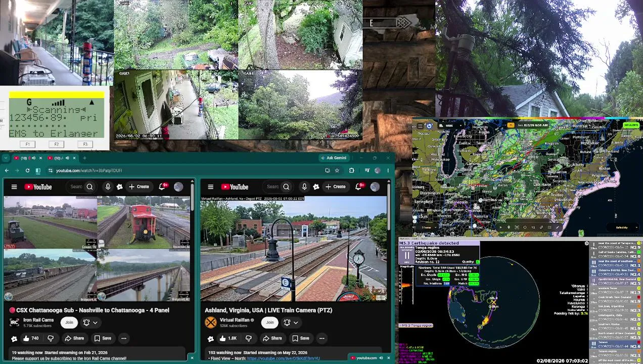Click search field in right YouTube pane

pyautogui.click(x=273, y=187)
